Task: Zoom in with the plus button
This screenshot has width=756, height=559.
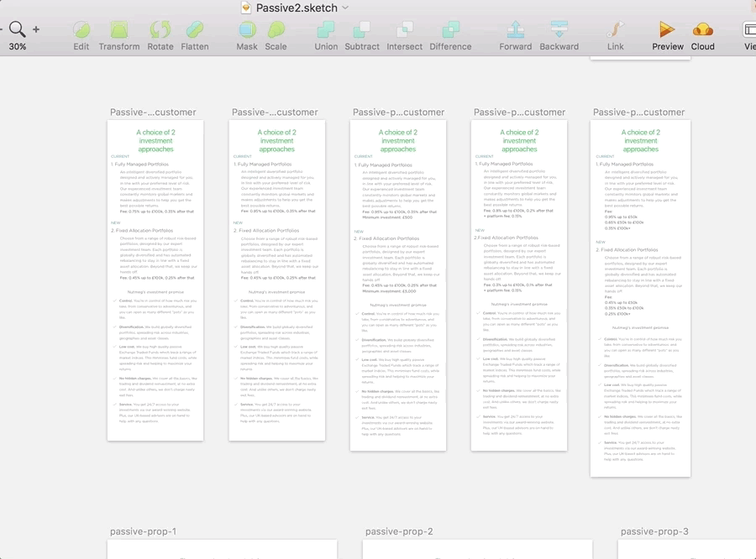Action: click(x=36, y=29)
